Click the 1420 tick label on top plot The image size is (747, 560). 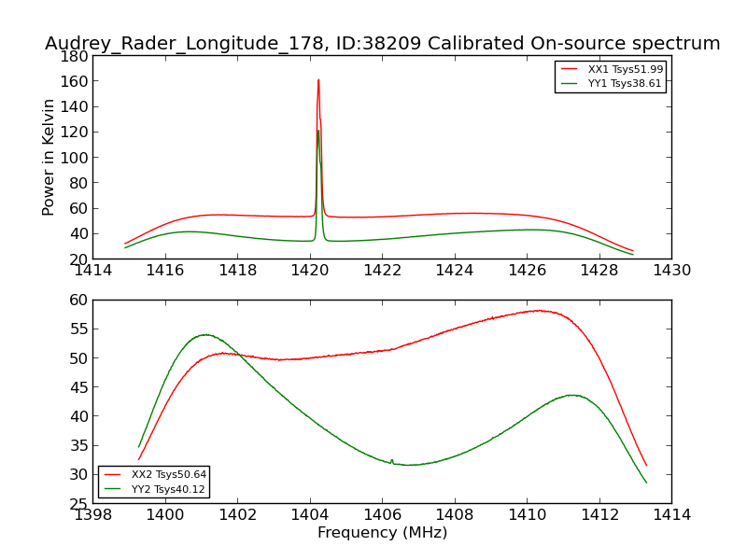click(310, 270)
